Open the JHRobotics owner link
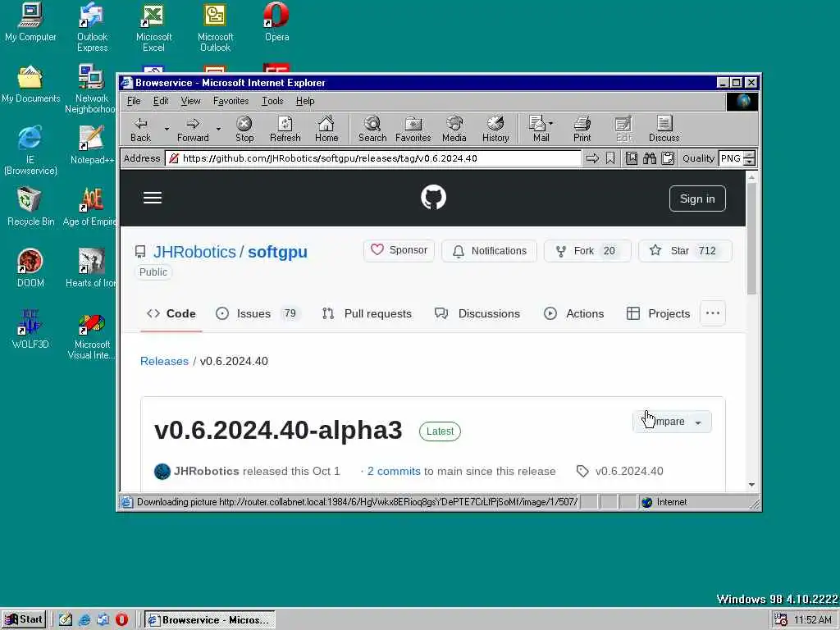 (194, 252)
